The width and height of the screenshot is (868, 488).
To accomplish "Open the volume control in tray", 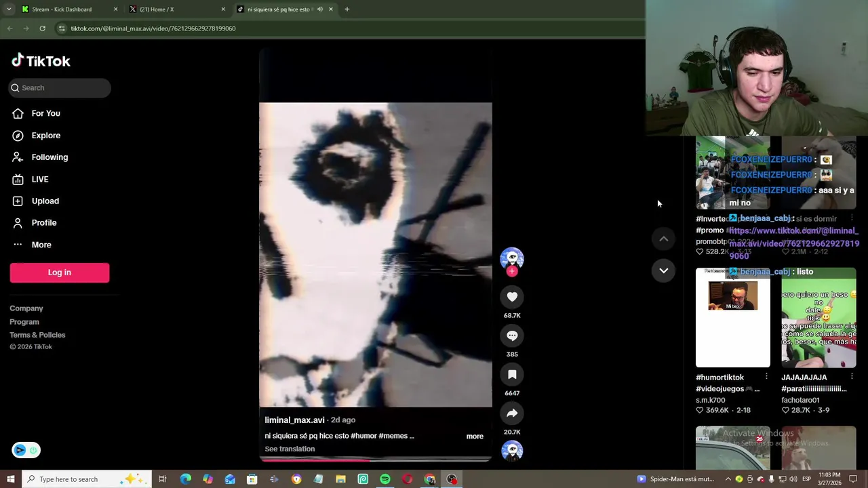I will pyautogui.click(x=793, y=479).
